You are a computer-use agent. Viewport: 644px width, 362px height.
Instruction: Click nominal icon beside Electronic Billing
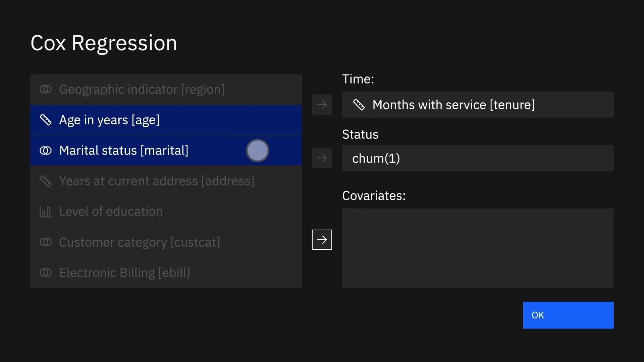pos(46,273)
